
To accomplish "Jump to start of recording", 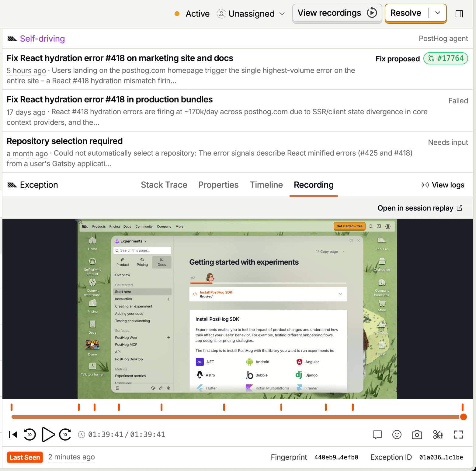I will [x=13, y=435].
